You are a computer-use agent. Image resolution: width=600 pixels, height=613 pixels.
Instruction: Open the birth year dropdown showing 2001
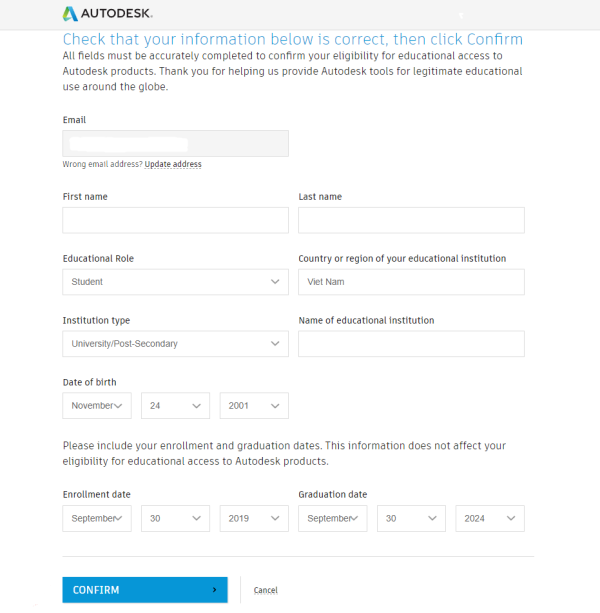point(254,406)
